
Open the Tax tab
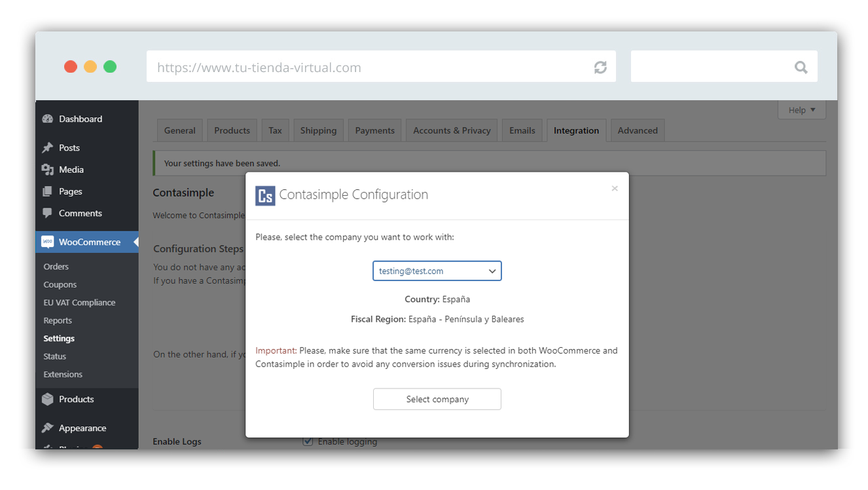pos(276,130)
